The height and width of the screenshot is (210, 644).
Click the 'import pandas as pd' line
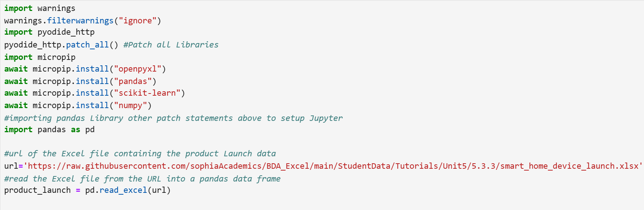49,130
